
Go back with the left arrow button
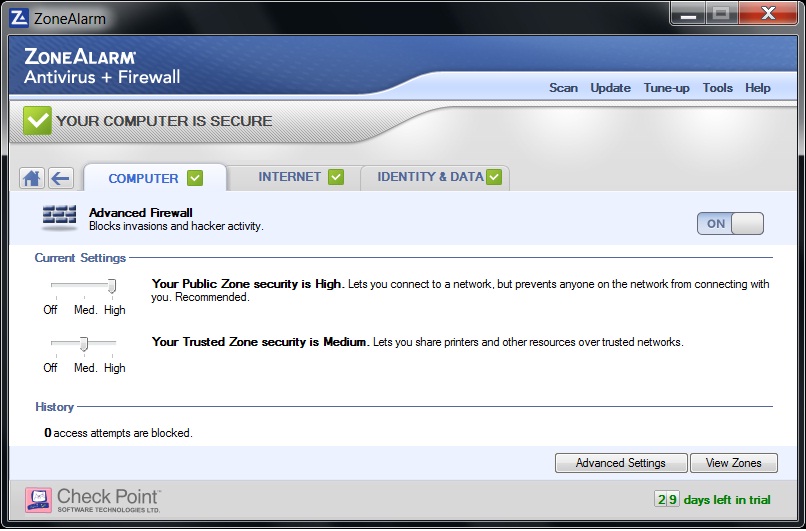click(61, 178)
